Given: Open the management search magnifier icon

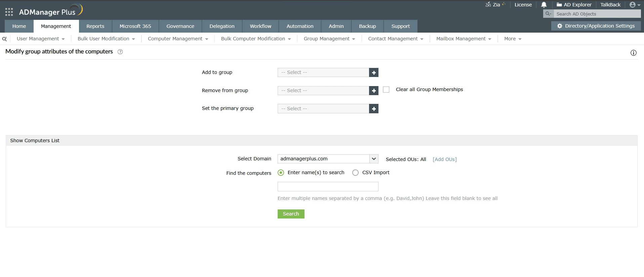Looking at the screenshot, I should tap(4, 39).
